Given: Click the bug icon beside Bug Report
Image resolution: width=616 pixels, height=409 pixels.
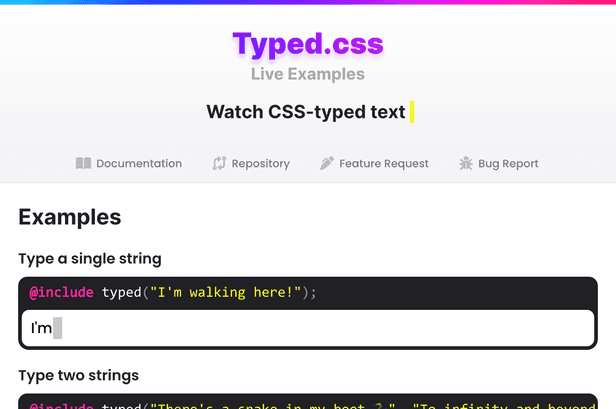Looking at the screenshot, I should [x=466, y=163].
